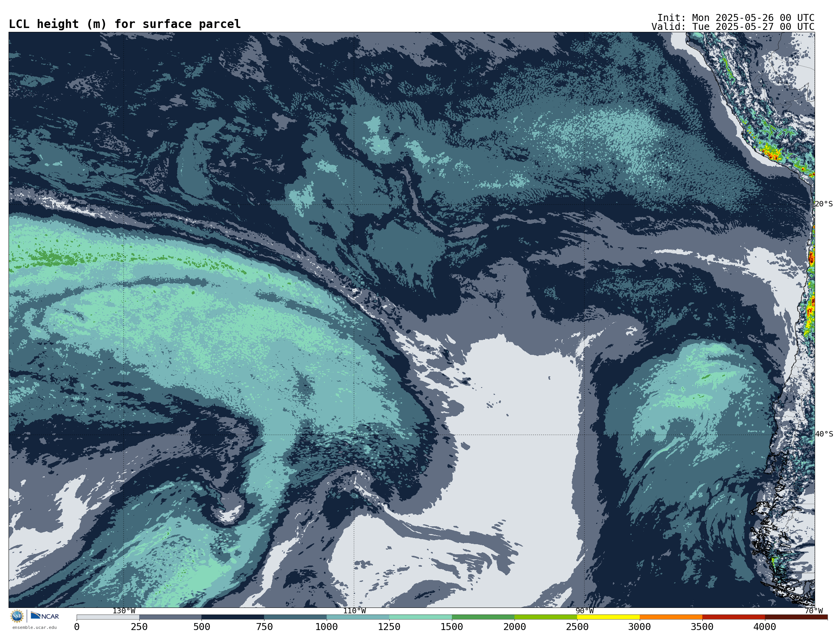Click the 20°S latitude label
The height and width of the screenshot is (632, 840).
pyautogui.click(x=824, y=204)
